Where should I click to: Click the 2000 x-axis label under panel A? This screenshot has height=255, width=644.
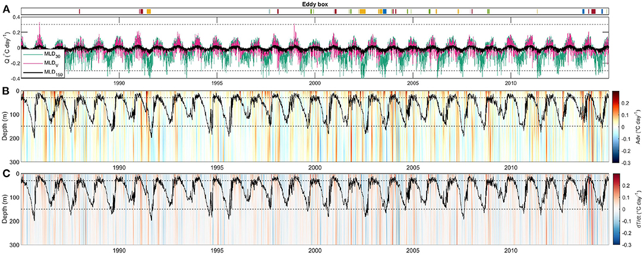coord(315,82)
